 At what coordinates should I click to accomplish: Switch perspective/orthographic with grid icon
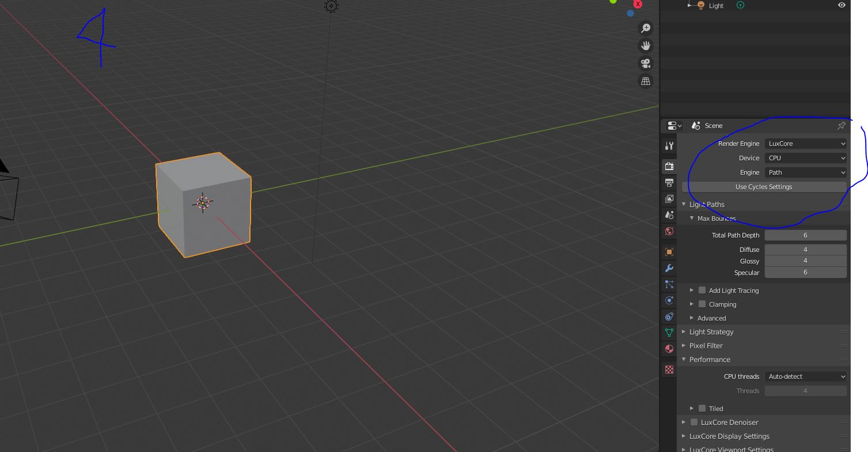point(646,81)
